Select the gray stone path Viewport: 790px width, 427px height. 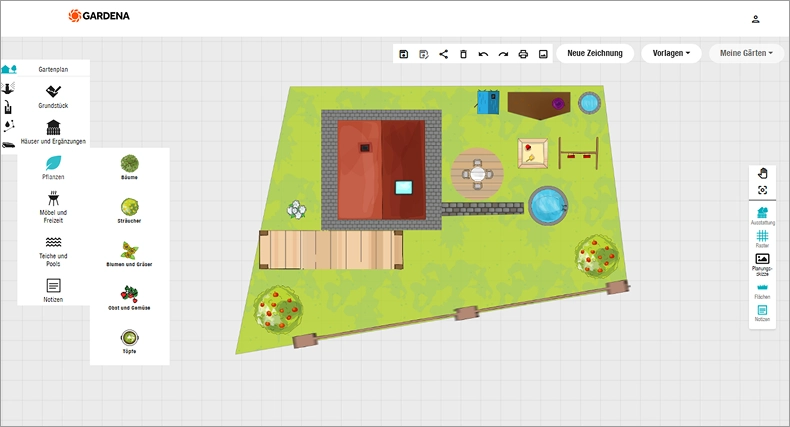[x=483, y=208]
